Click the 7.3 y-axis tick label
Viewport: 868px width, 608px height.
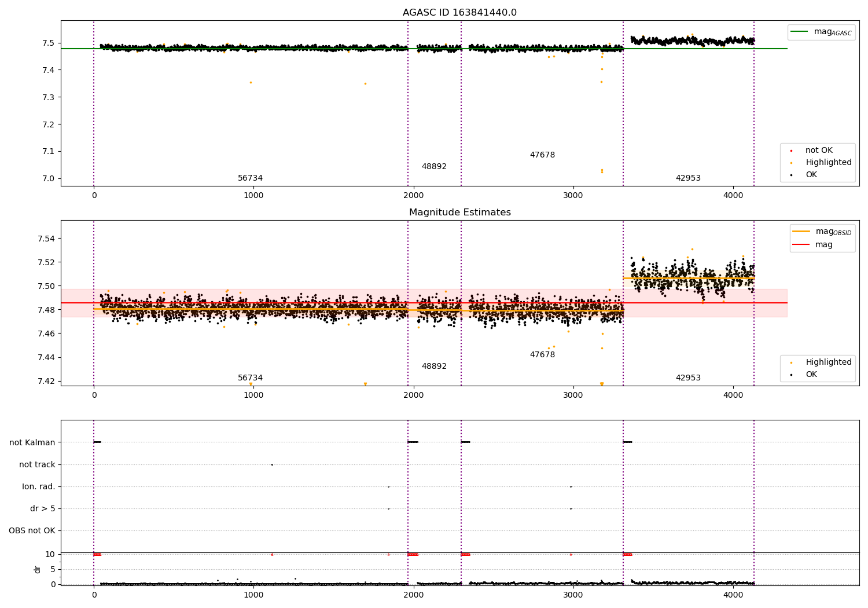[x=48, y=97]
